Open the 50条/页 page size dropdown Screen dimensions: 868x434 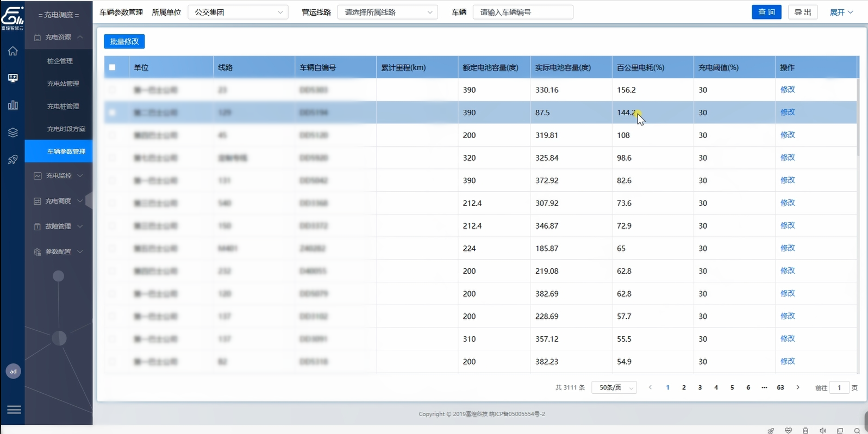pos(614,387)
